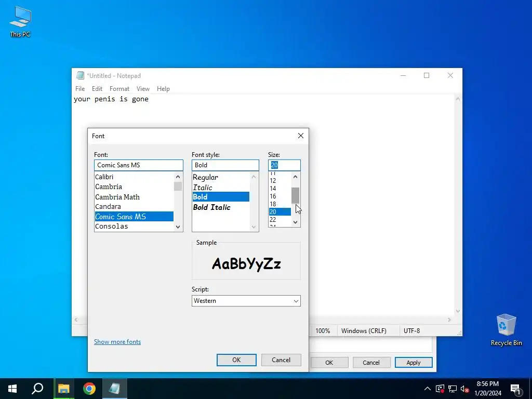Screen dimensions: 532x399
Task: Click Cancel in the Font dialog
Action: [x=281, y=360]
